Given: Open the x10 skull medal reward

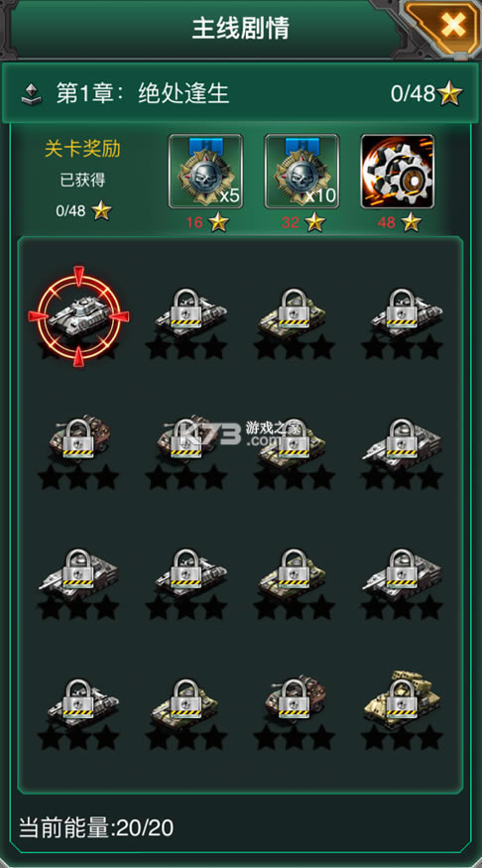Looking at the screenshot, I should pos(301,172).
